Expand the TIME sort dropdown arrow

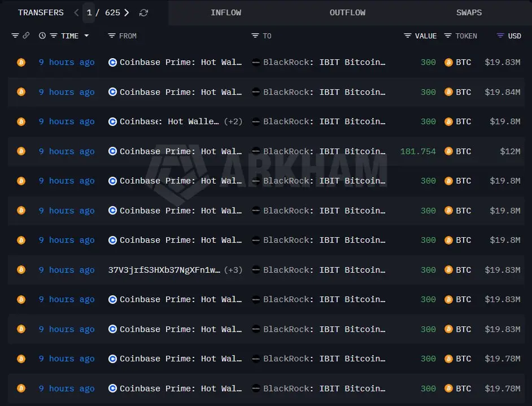click(x=86, y=36)
